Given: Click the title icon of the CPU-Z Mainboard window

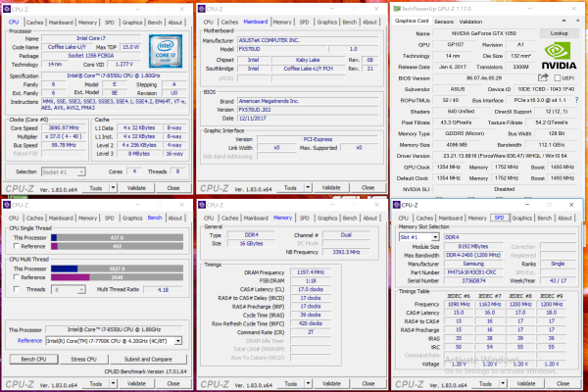Looking at the screenshot, I should [202, 9].
